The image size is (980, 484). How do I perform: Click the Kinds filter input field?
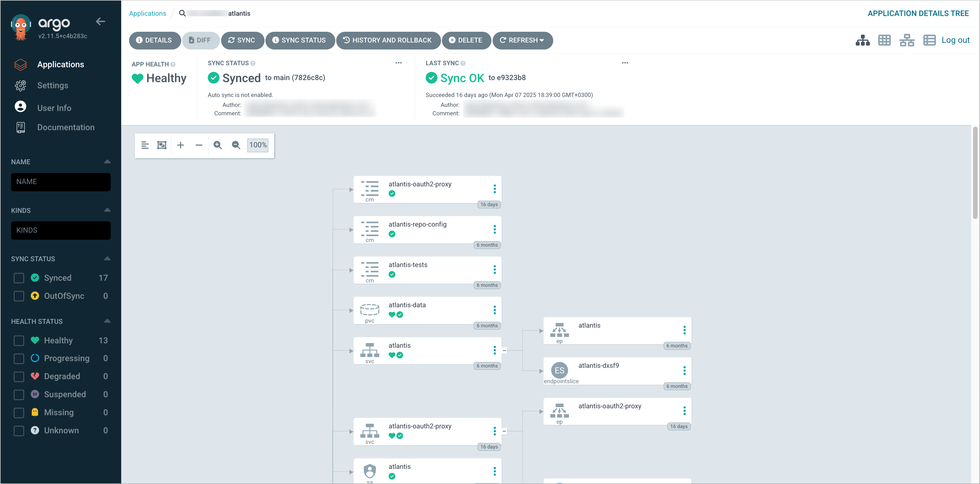[61, 230]
